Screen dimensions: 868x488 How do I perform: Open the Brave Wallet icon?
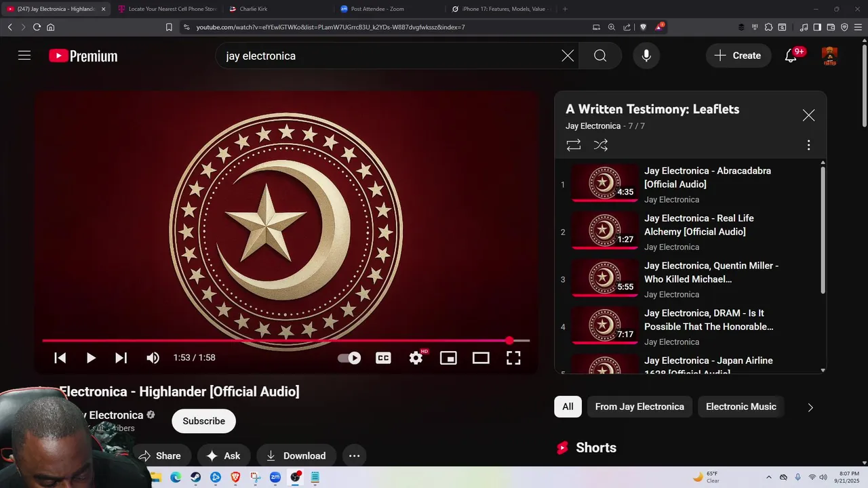tap(831, 27)
